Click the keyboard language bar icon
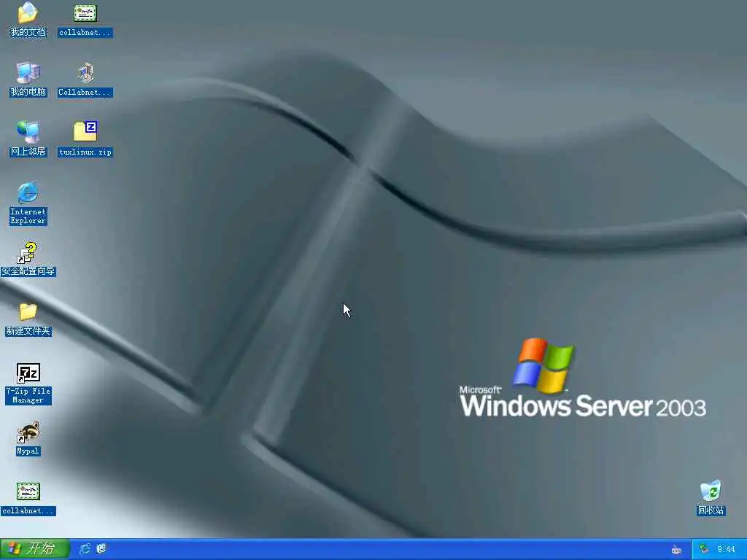The height and width of the screenshot is (560, 747). coord(676,550)
